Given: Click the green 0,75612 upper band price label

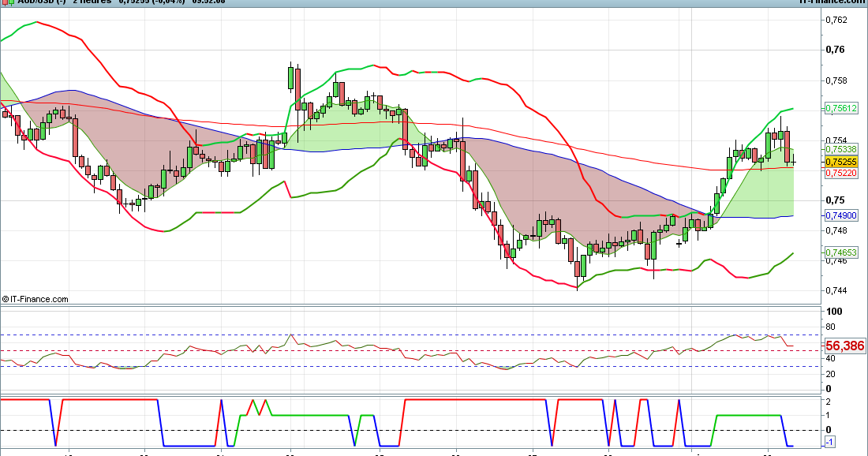Looking at the screenshot, I should click(x=841, y=108).
